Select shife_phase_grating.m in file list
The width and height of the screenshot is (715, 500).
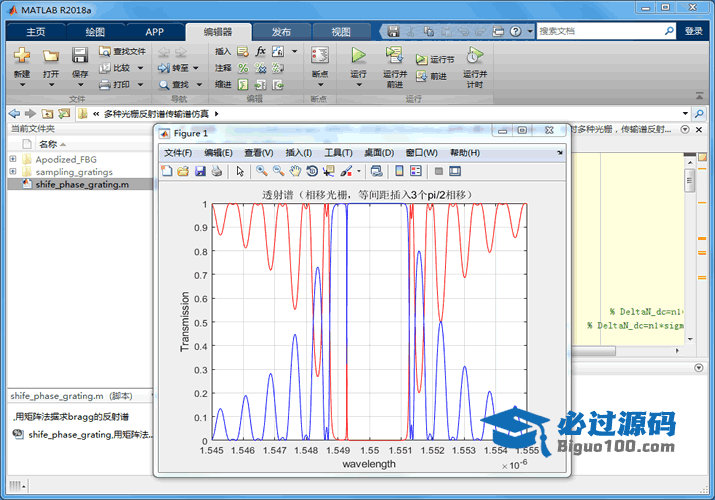(80, 184)
